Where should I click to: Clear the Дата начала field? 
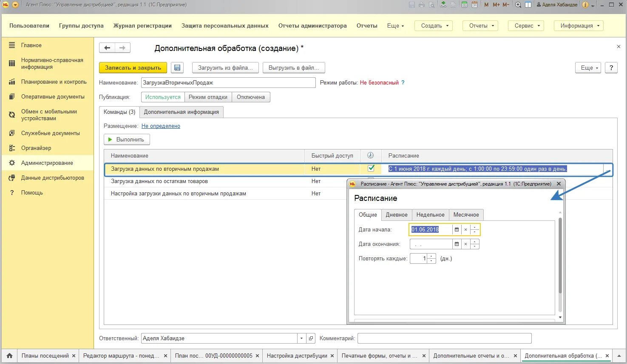[x=465, y=229]
